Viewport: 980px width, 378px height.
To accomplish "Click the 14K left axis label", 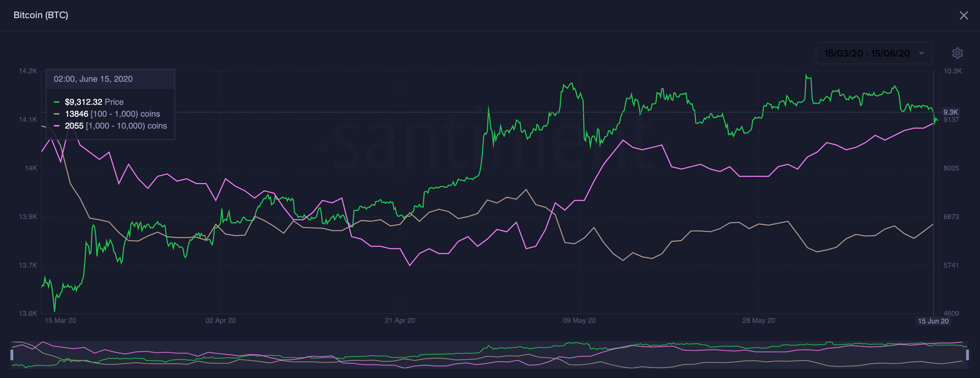I will (31, 168).
